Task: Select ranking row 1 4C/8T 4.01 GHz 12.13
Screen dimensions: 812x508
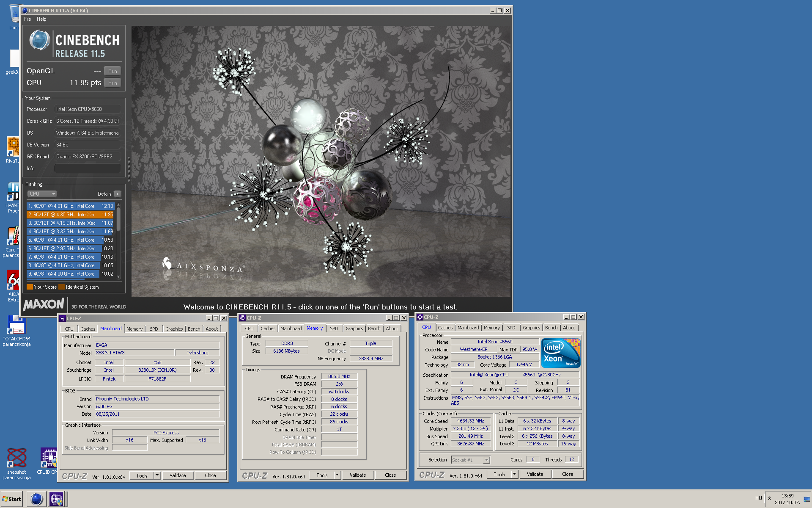Action: coord(70,206)
